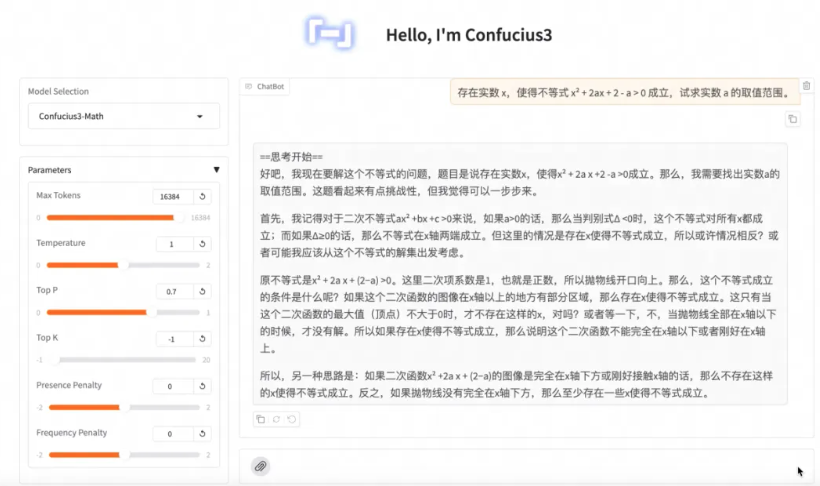Click the Top K slider track

(x=123, y=360)
